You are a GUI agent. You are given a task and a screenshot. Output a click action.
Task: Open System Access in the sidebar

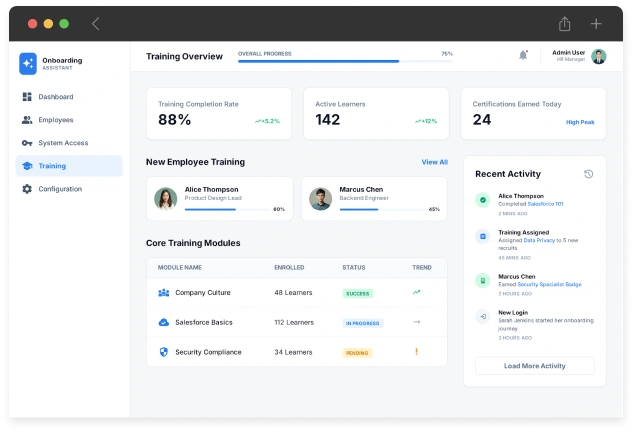tap(62, 143)
